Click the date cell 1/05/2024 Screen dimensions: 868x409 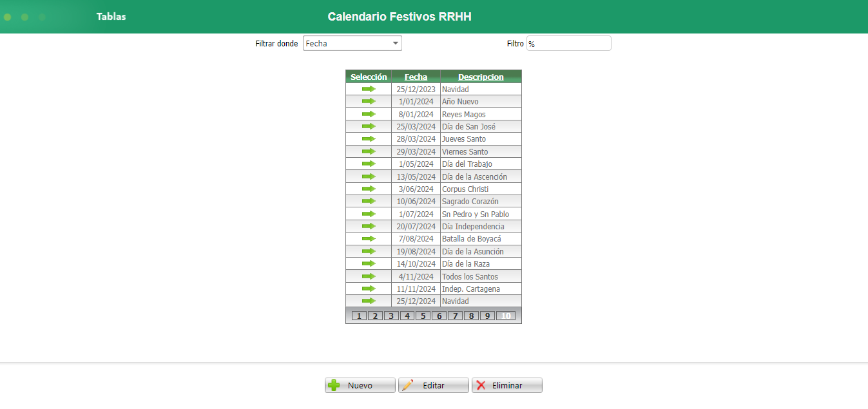tap(416, 164)
